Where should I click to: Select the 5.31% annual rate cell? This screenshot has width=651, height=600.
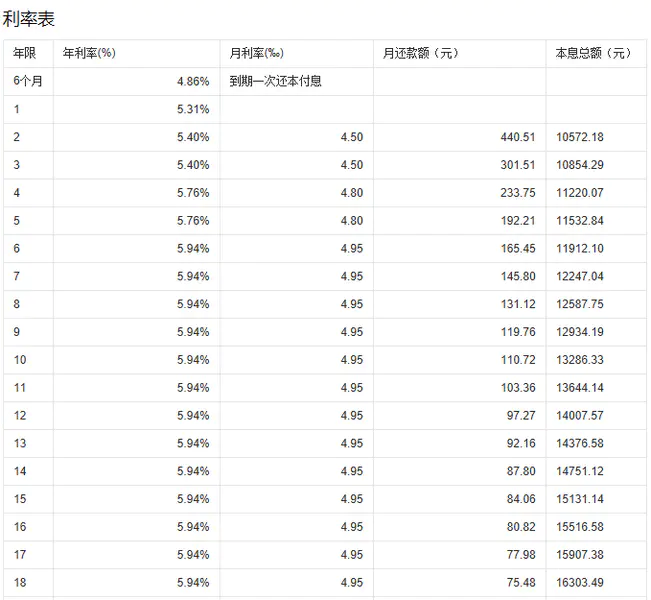pos(192,109)
